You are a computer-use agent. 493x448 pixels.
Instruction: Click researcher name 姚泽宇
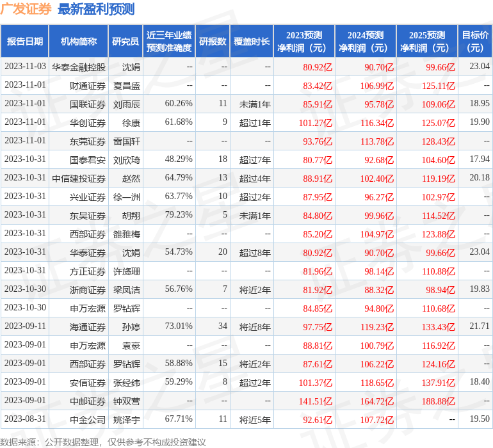127,419
